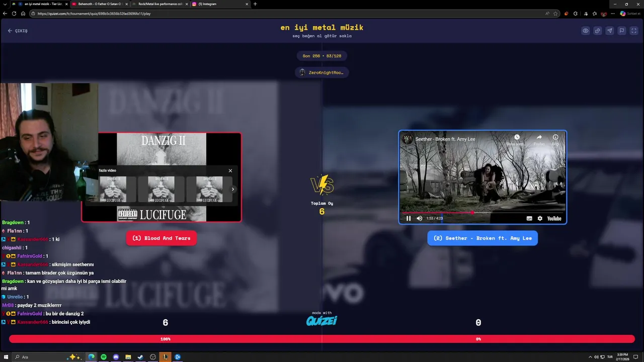Image resolution: width=644 pixels, height=362 pixels.
Task: Click the orange extension icon in toolbar
Action: coord(567,14)
